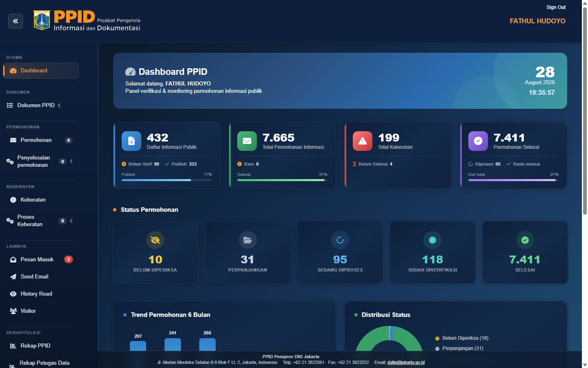Collapse sidebar with double-chevron button
Viewport: 588px width, 368px height.
pos(16,21)
